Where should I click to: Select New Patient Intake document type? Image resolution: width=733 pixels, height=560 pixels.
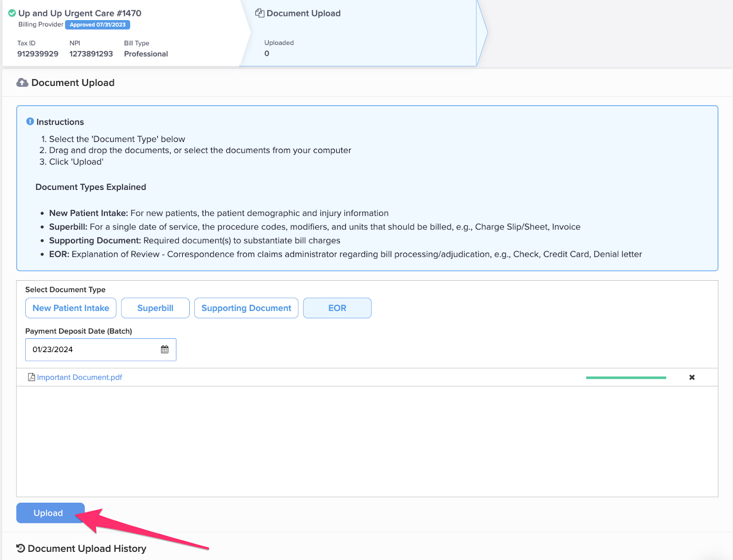[x=71, y=308]
